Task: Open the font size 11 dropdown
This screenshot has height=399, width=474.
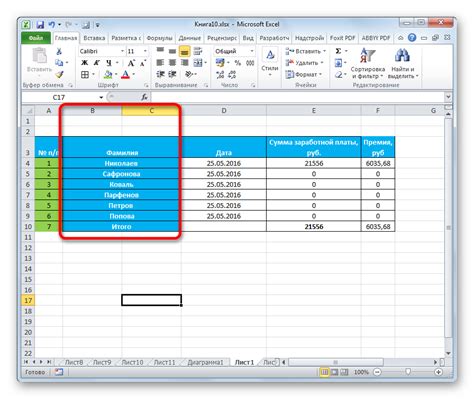Action: (145, 51)
